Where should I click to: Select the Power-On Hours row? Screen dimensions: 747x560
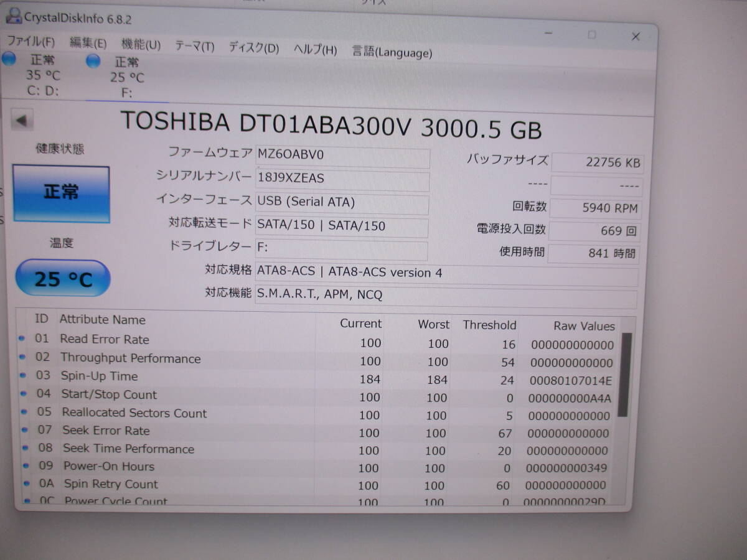(315, 467)
